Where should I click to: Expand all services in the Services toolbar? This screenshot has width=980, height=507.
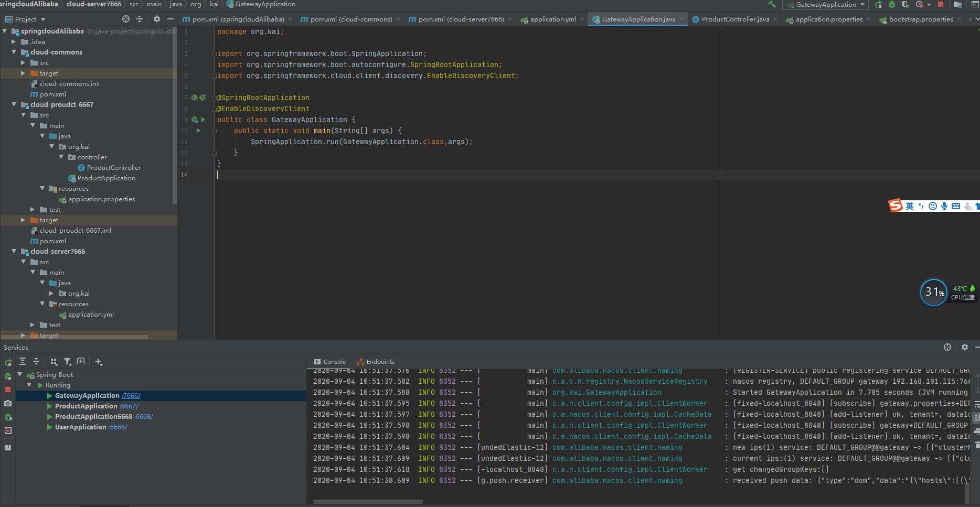[x=23, y=362]
